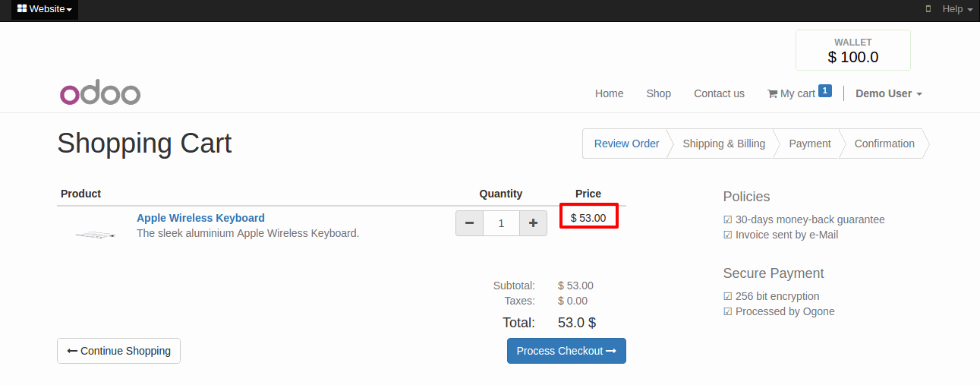The height and width of the screenshot is (385, 980).
Task: Open the Apple Wireless Keyboard product link
Action: [200, 218]
